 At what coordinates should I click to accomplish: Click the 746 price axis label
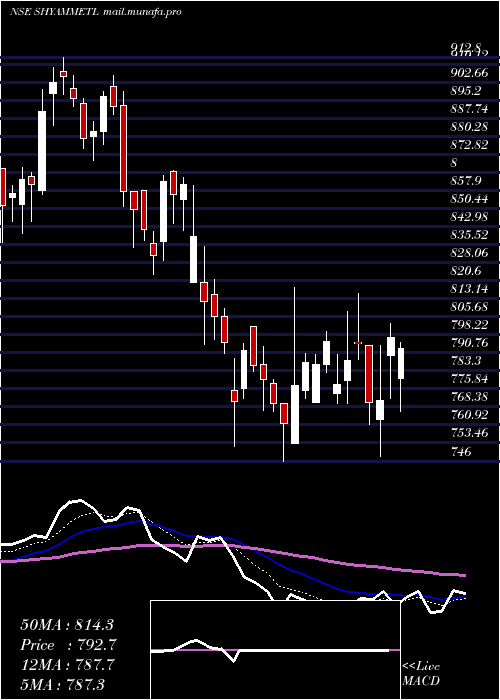click(461, 452)
